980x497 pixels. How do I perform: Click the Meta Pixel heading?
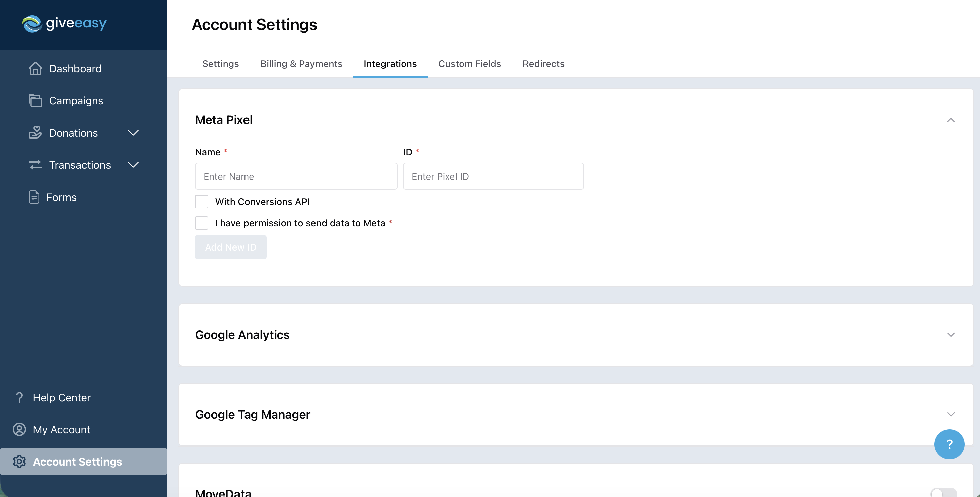[x=224, y=120]
